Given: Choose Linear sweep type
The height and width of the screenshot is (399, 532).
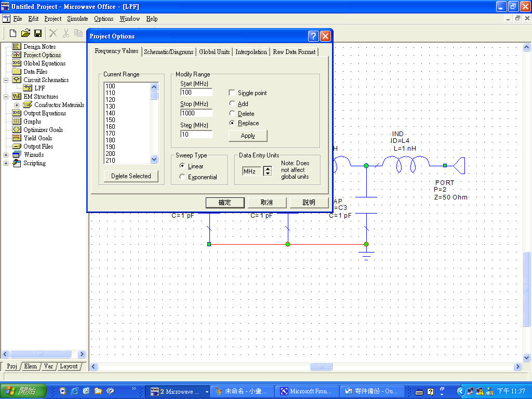Looking at the screenshot, I should click(x=182, y=166).
